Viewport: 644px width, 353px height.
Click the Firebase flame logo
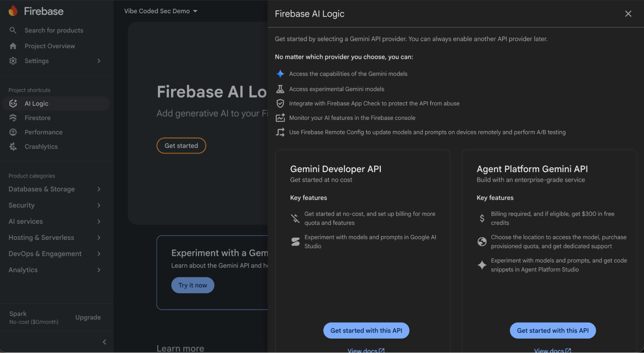coord(13,11)
